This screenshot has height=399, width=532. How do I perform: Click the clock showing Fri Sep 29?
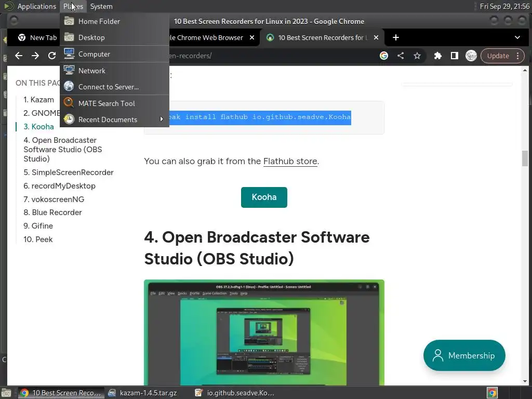[x=504, y=6]
